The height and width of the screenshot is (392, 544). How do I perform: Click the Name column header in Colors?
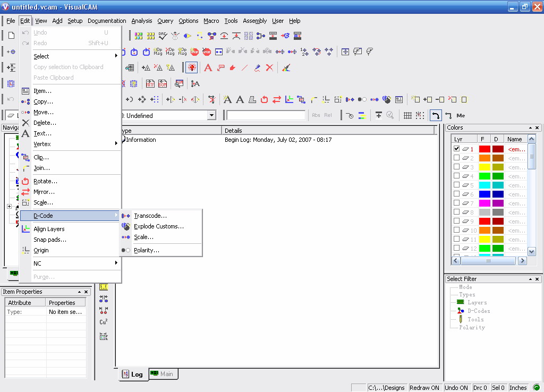pyautogui.click(x=515, y=139)
